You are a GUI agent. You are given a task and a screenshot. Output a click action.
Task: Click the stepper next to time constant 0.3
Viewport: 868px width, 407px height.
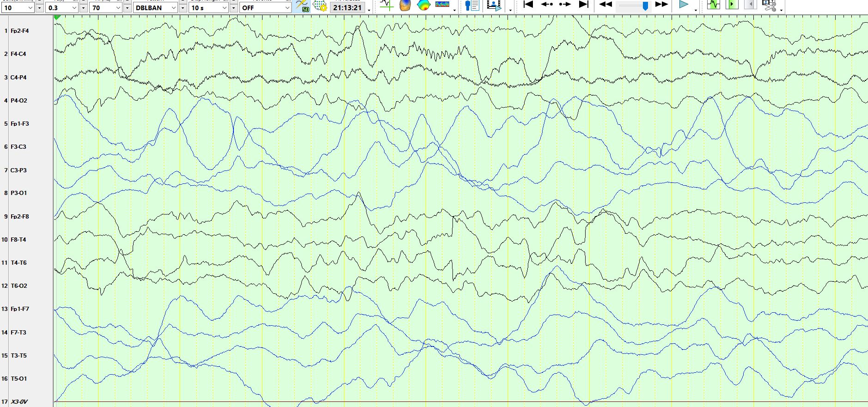pos(83,7)
